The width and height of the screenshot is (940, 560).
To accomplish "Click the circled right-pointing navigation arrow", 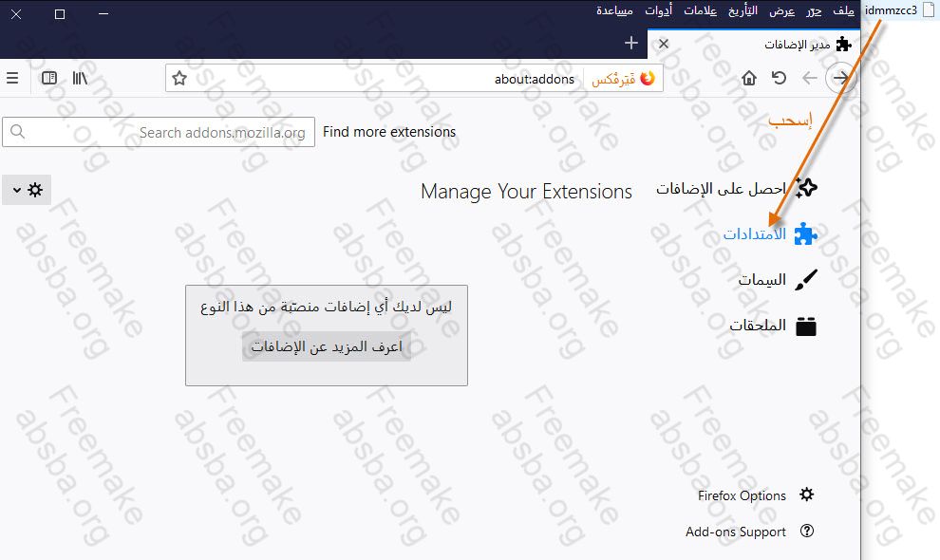I will (x=840, y=78).
